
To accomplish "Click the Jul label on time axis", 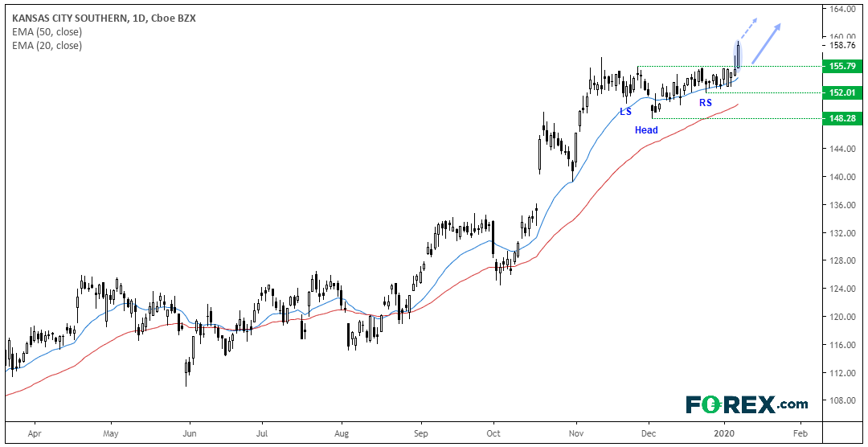I will coord(263,433).
